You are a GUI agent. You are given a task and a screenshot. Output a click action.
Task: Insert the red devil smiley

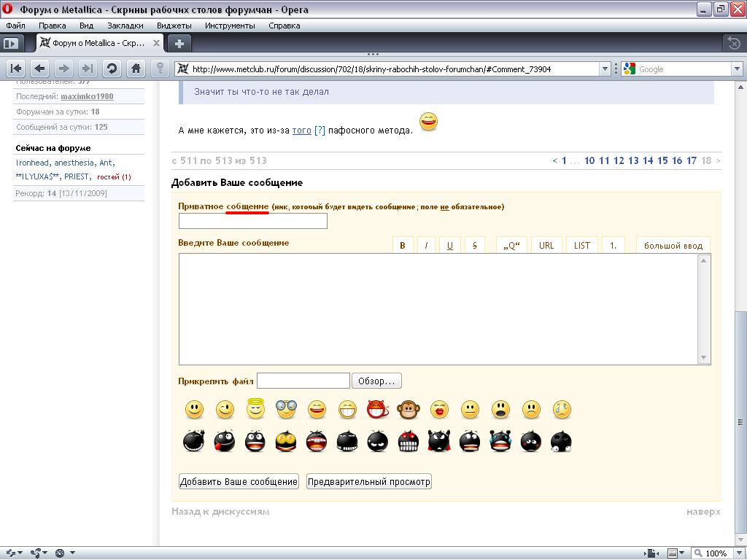377,410
